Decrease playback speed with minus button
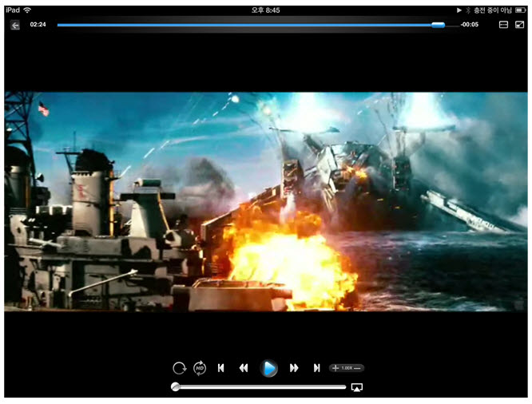This screenshot has height=404, width=532. [x=357, y=368]
